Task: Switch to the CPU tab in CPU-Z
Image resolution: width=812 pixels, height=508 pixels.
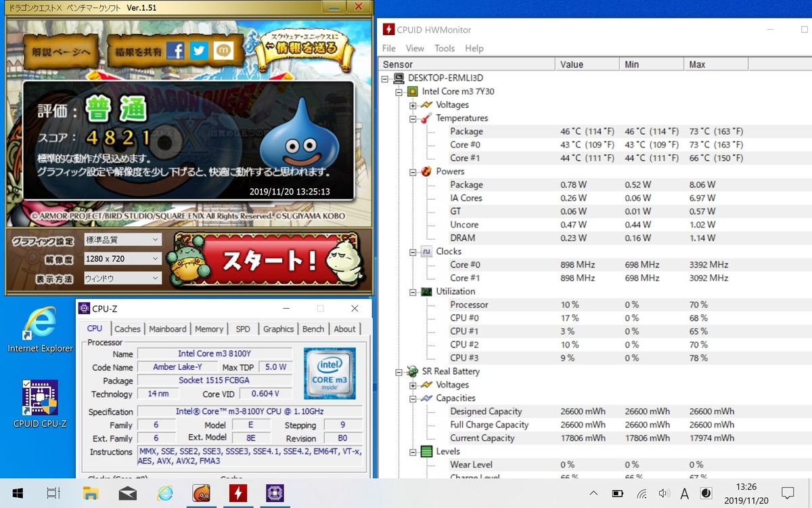Action: [95, 329]
